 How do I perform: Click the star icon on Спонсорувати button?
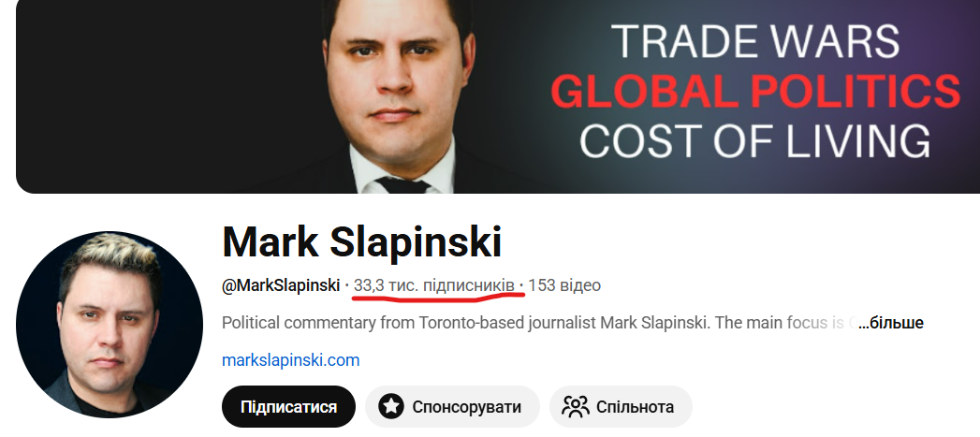pos(391,407)
